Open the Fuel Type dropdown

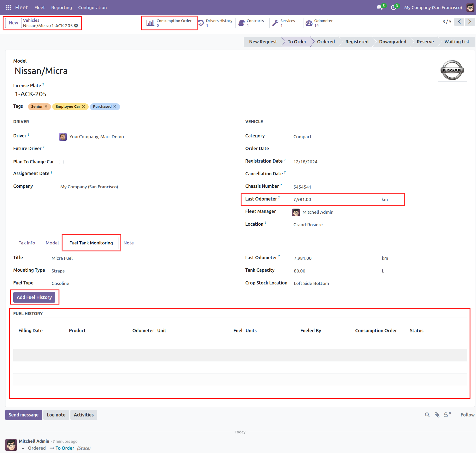click(x=143, y=283)
